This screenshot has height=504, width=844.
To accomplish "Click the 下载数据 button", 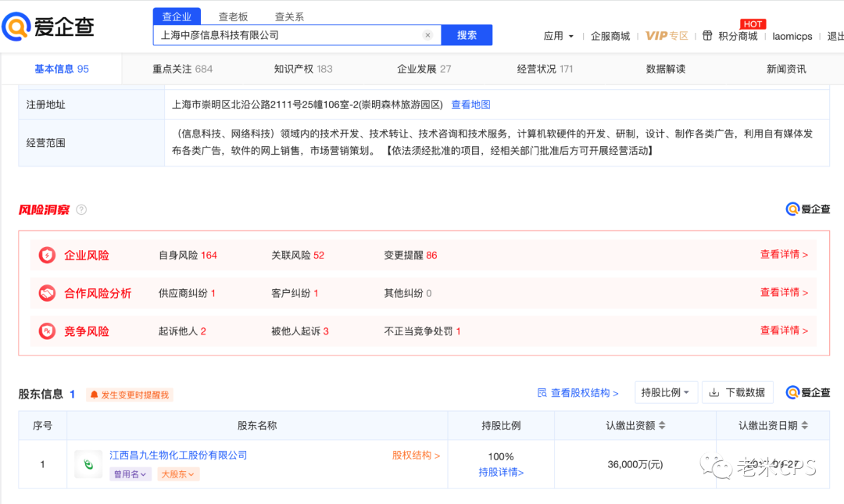I will (x=738, y=392).
